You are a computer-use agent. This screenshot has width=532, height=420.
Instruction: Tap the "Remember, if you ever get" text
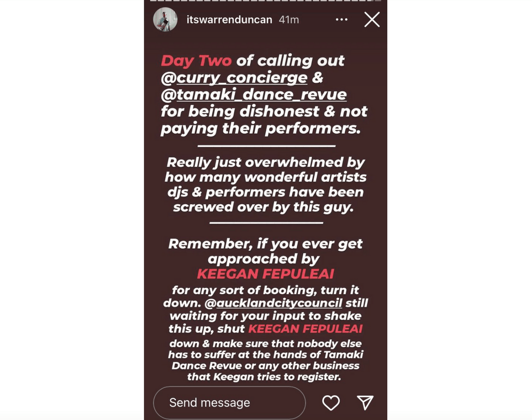pyautogui.click(x=265, y=244)
